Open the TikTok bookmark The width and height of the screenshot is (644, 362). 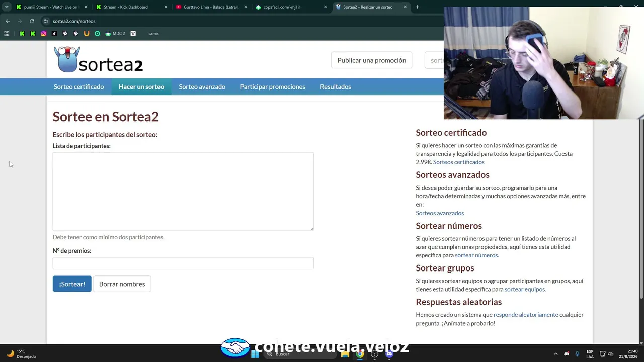[54, 34]
